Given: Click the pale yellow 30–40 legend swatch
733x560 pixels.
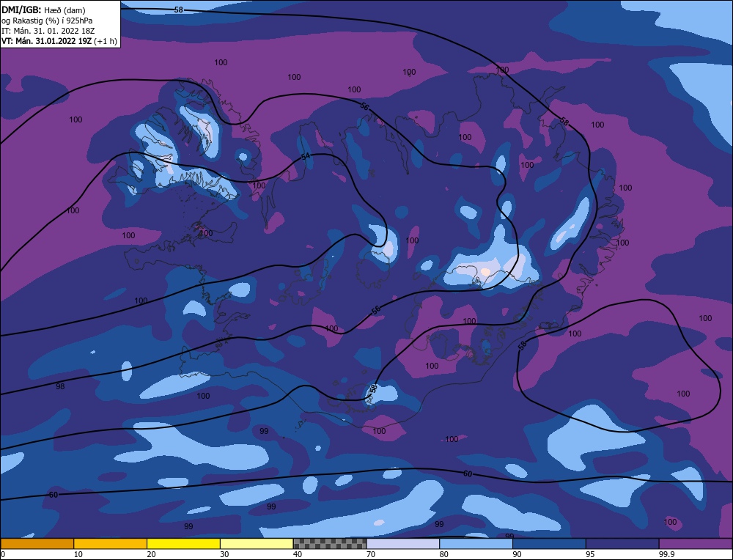Looking at the screenshot, I should [257, 543].
